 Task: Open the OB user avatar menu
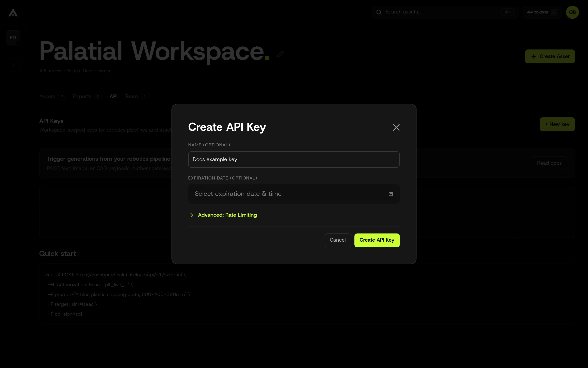pyautogui.click(x=572, y=12)
